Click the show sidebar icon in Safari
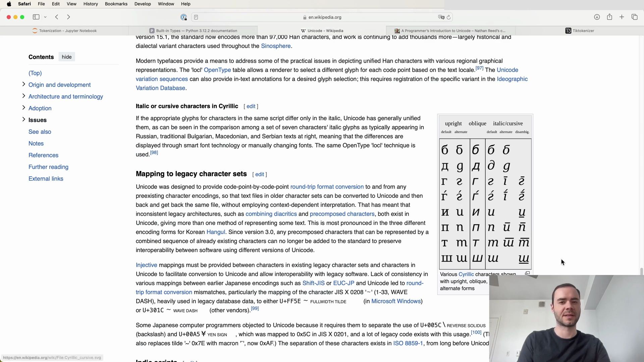 point(36,17)
